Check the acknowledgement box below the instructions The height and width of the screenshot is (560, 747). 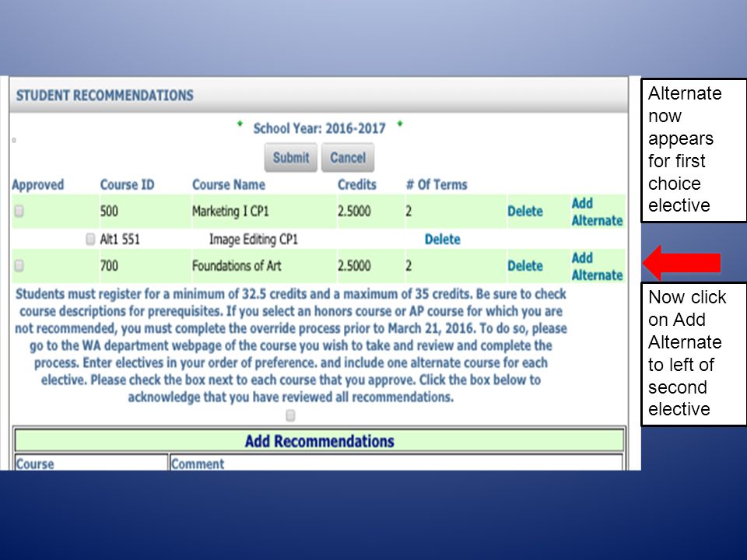[290, 415]
